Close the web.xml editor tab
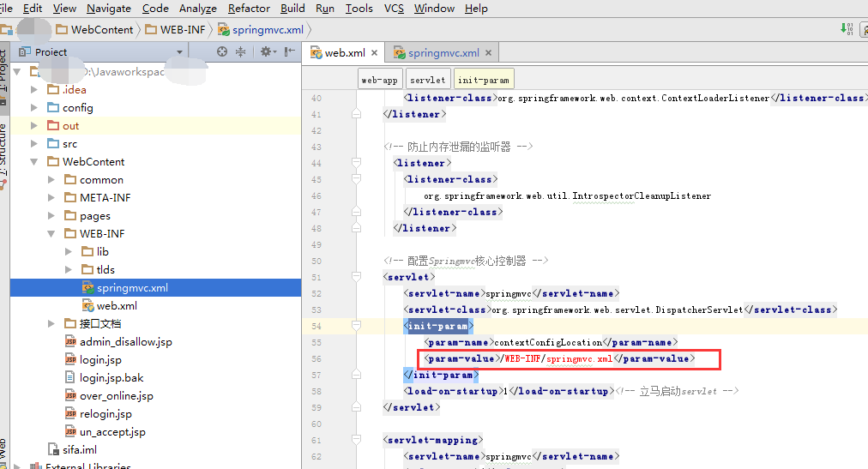This screenshot has height=469, width=868. point(374,52)
